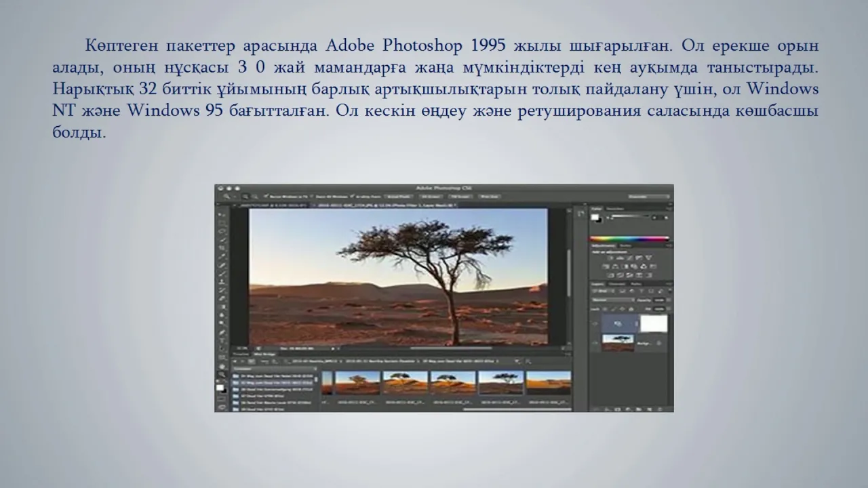Select the Dodge tool
The width and height of the screenshot is (868, 488).
point(222,323)
